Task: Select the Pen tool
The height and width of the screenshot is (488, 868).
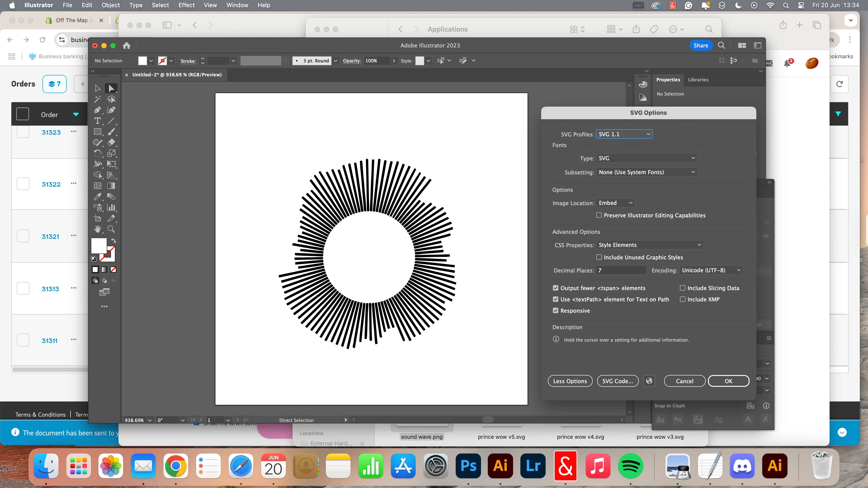Action: (97, 110)
